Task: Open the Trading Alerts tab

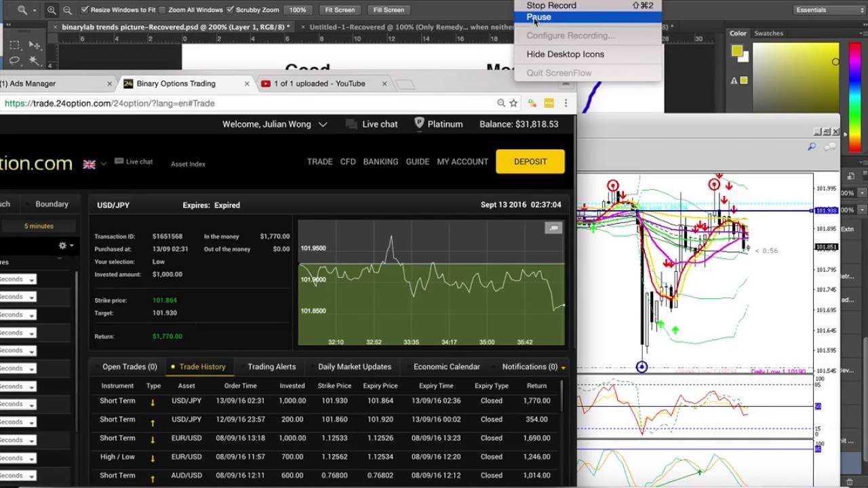Action: [x=271, y=367]
